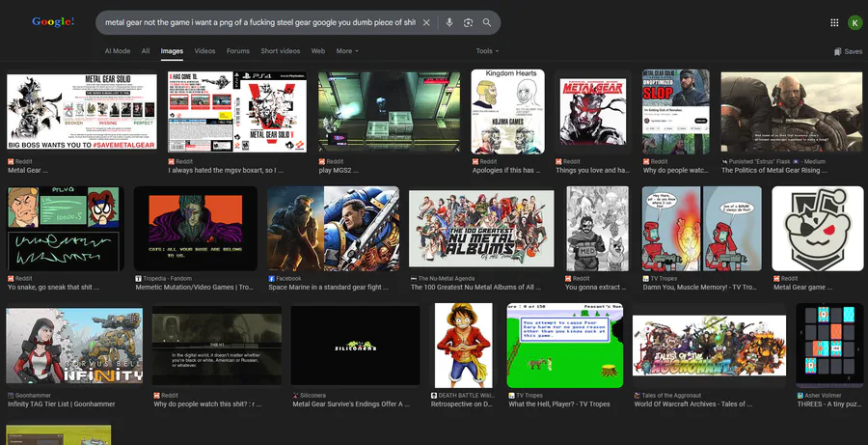
Task: Open the Tales of the Aggronaut banner image
Action: [x=709, y=346]
